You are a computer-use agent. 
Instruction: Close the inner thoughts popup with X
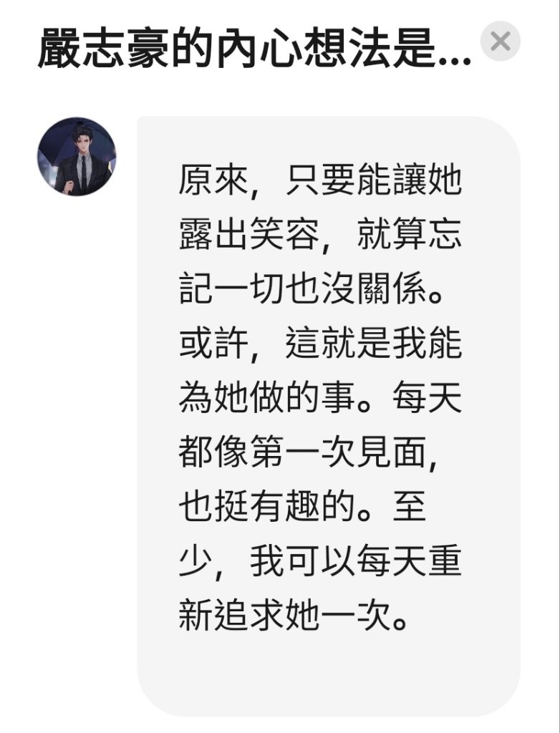click(x=500, y=41)
